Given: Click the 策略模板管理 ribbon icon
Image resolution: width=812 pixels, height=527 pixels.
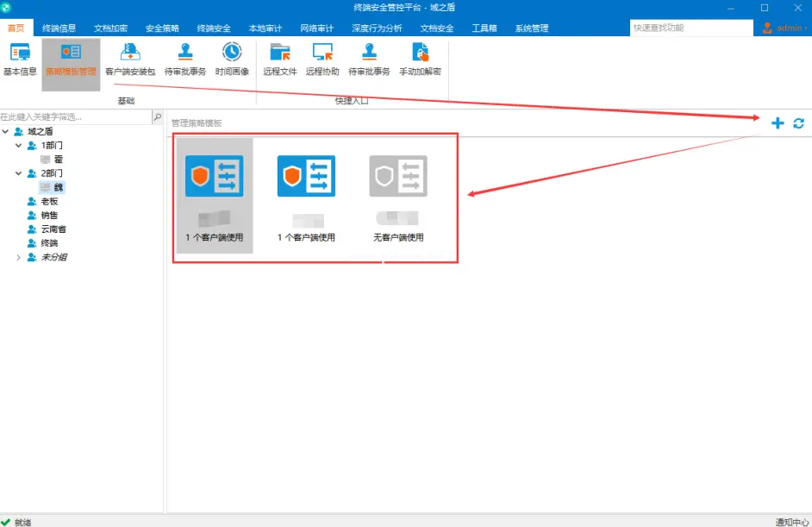Looking at the screenshot, I should click(x=71, y=59).
